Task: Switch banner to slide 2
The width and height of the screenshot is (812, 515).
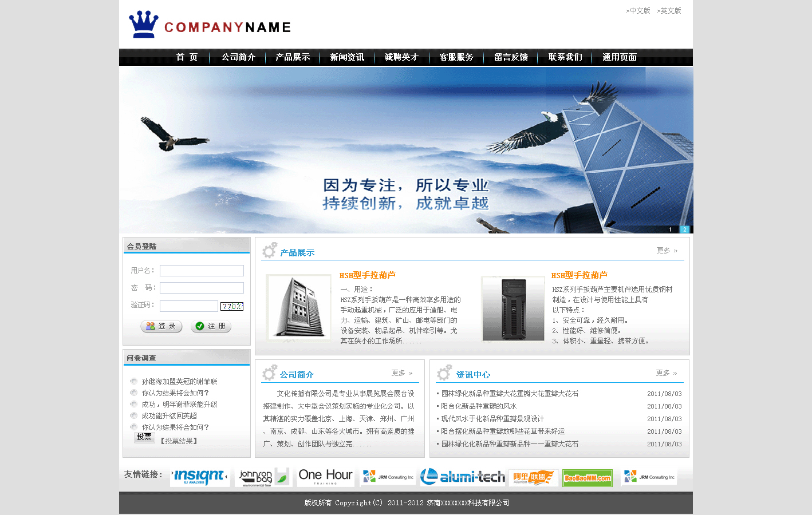Action: click(x=684, y=229)
